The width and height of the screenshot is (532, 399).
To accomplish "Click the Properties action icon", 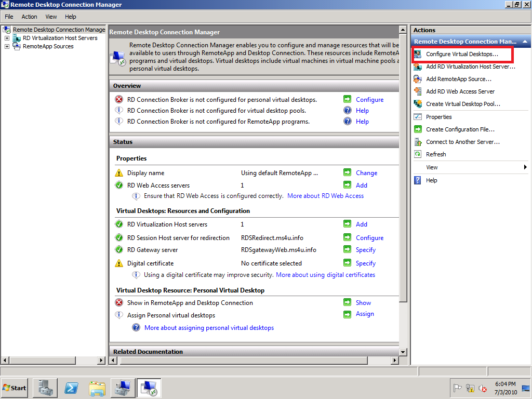I will coord(418,117).
